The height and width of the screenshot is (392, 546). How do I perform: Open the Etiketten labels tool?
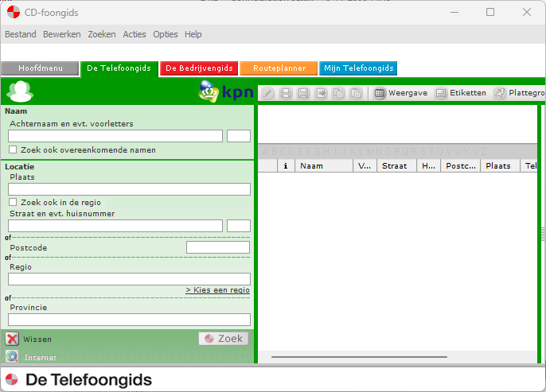point(460,93)
